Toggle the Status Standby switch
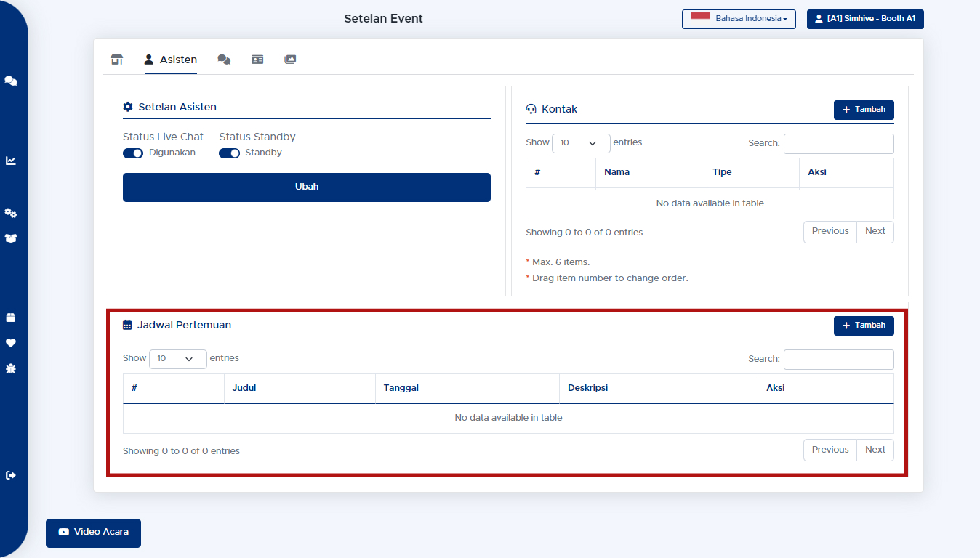980x558 pixels. (229, 153)
